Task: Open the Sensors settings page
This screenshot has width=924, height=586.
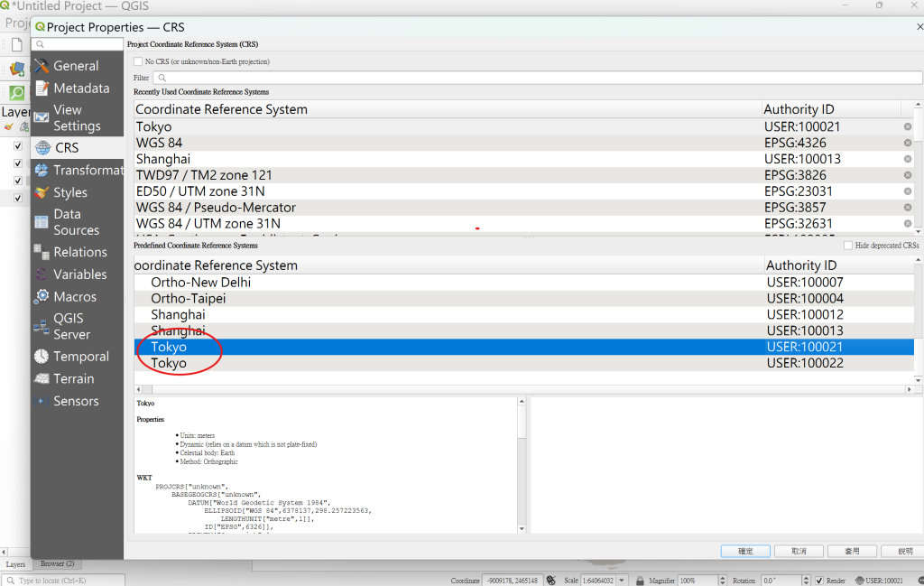Action: pyautogui.click(x=78, y=402)
